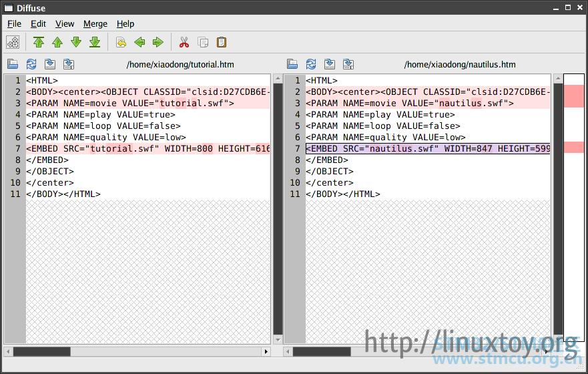Click left pane horizontal scroll right arrow

click(266, 351)
